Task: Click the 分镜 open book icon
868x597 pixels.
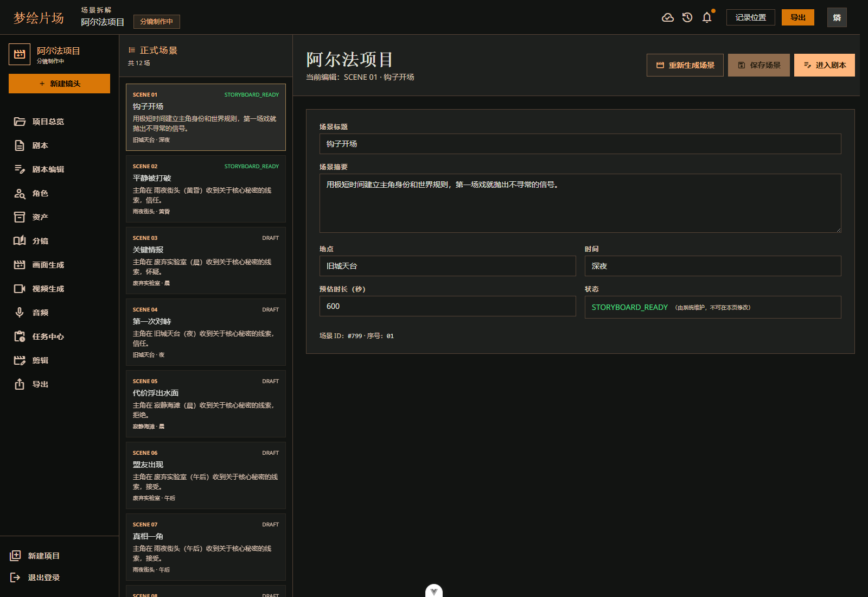Action: (20, 241)
